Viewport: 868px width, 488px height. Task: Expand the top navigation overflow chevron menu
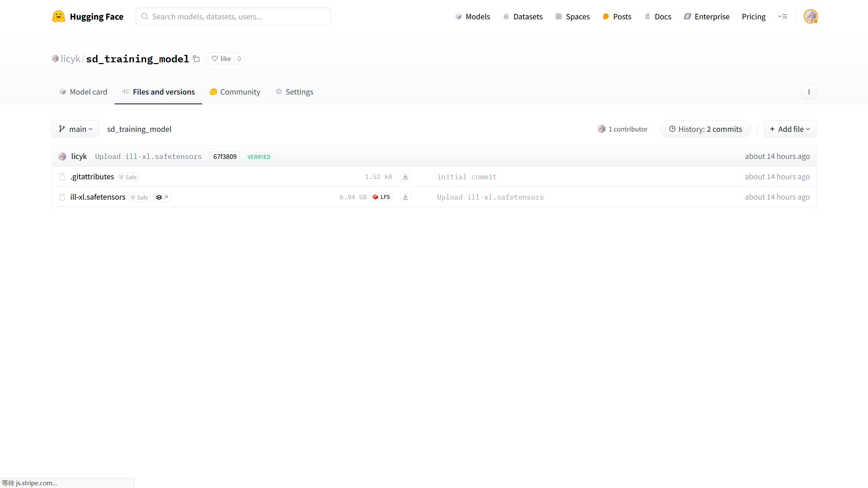pos(783,16)
